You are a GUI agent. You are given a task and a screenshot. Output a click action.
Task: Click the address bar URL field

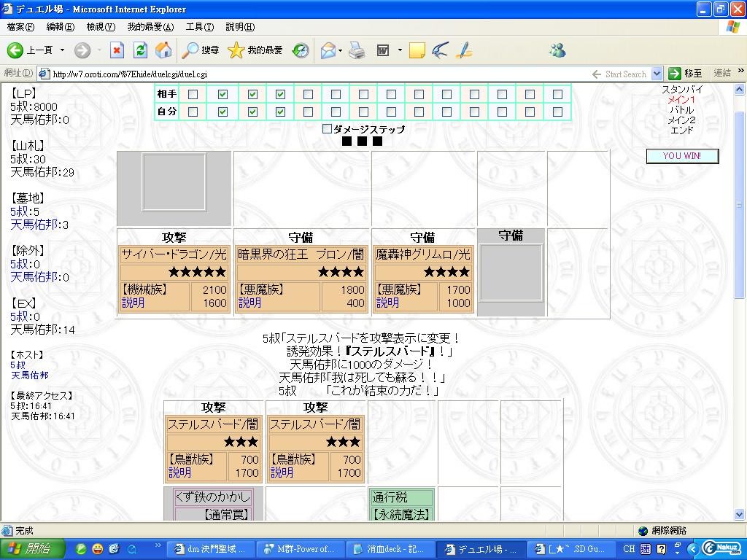coord(314,74)
